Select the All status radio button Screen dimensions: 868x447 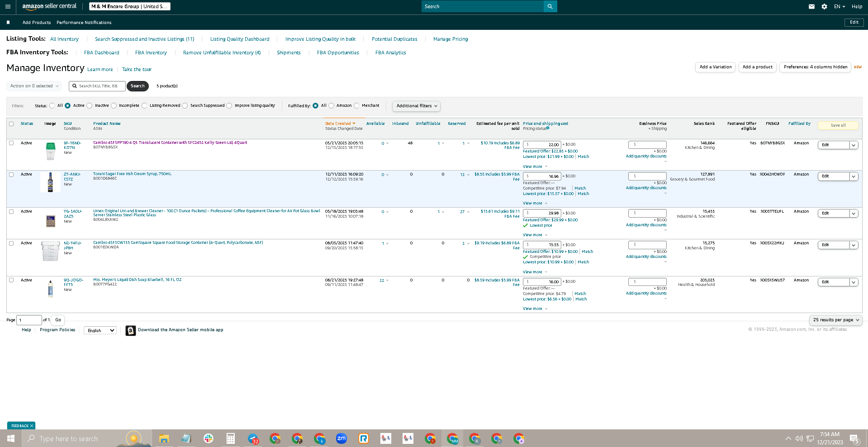(52, 106)
